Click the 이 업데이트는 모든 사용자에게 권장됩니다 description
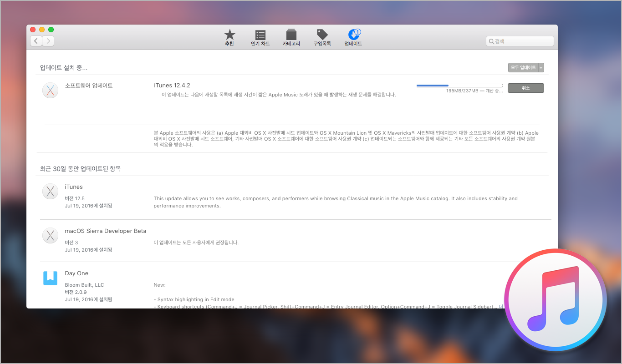Viewport: 622px width, 364px height. tap(196, 243)
